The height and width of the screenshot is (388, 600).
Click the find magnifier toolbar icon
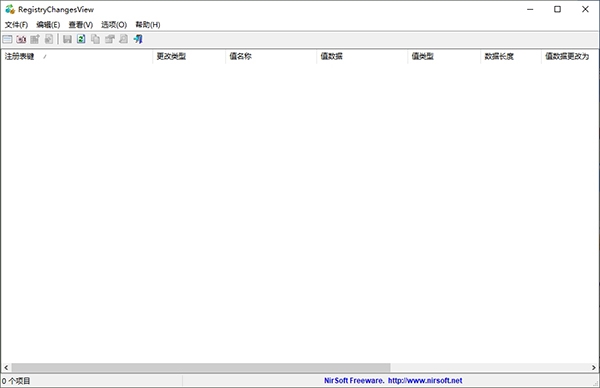(x=124, y=39)
